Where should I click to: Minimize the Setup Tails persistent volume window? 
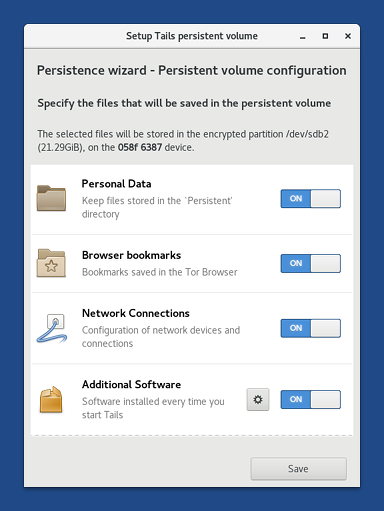tap(303, 36)
